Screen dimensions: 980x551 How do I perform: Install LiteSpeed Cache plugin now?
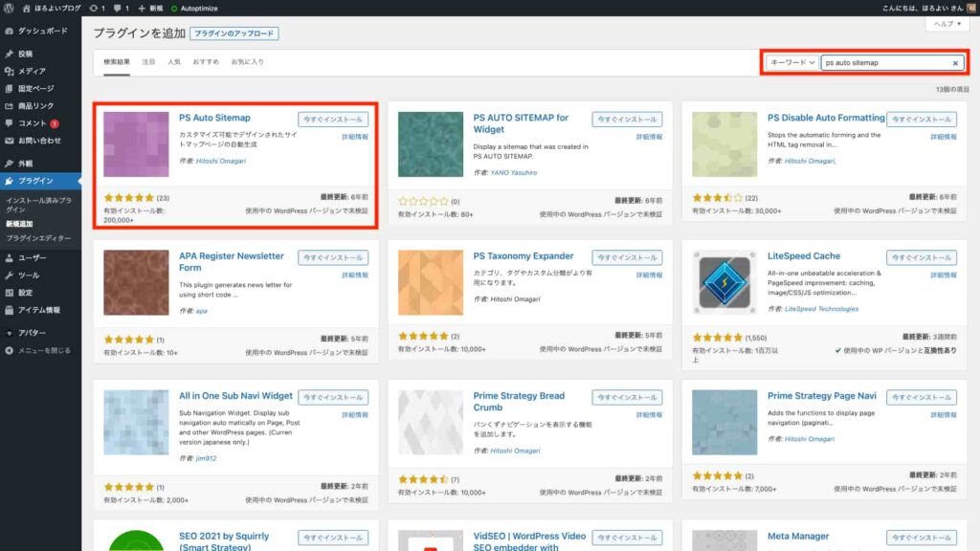(922, 257)
